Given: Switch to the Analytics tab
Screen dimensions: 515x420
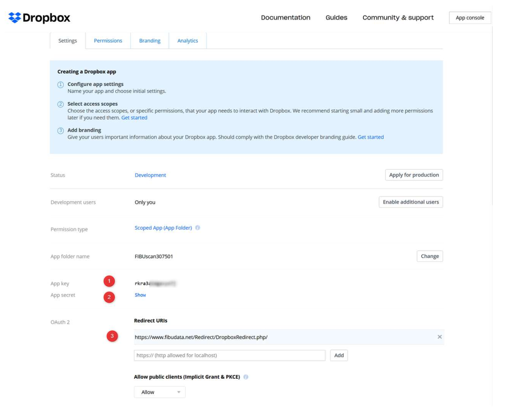Looking at the screenshot, I should coord(187,41).
